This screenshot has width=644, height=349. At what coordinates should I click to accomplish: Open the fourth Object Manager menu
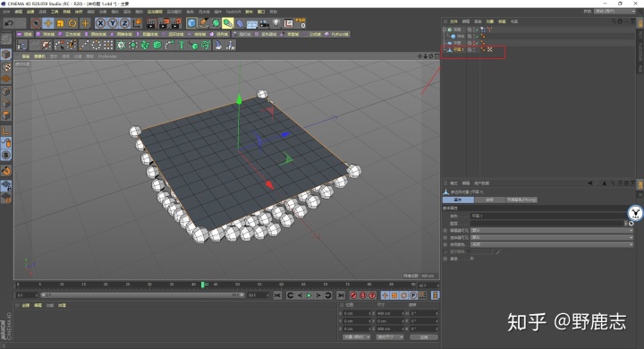click(490, 21)
